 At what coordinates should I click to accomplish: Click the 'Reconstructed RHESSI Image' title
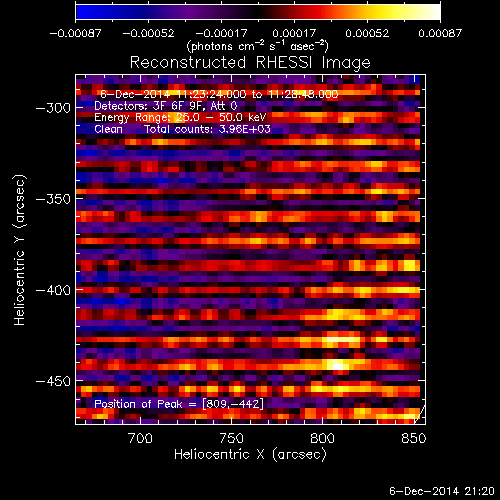(x=250, y=63)
